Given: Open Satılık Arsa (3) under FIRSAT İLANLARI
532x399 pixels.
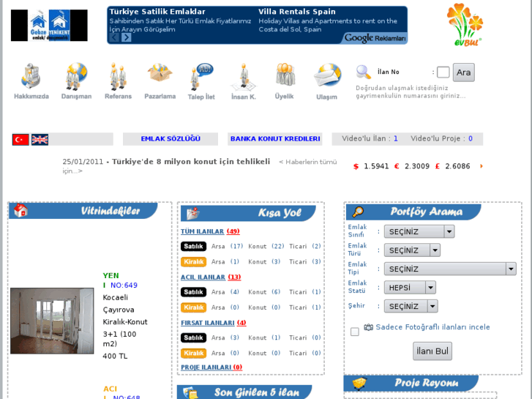Looking at the screenshot, I should click(x=225, y=338).
